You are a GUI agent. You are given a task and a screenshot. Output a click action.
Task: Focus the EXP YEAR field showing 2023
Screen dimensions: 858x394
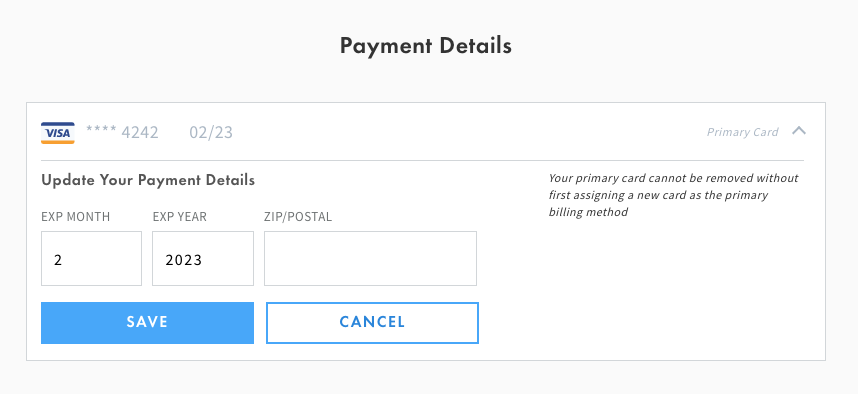point(203,258)
